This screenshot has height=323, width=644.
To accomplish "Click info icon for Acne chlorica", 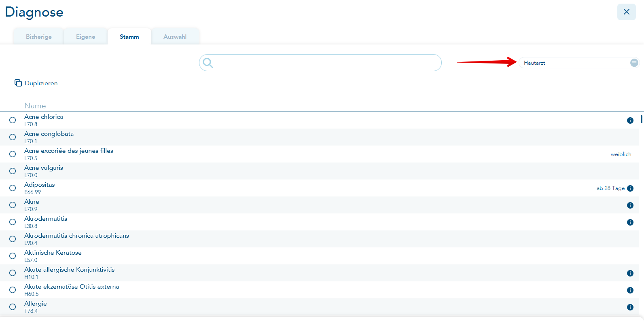I will click(630, 120).
